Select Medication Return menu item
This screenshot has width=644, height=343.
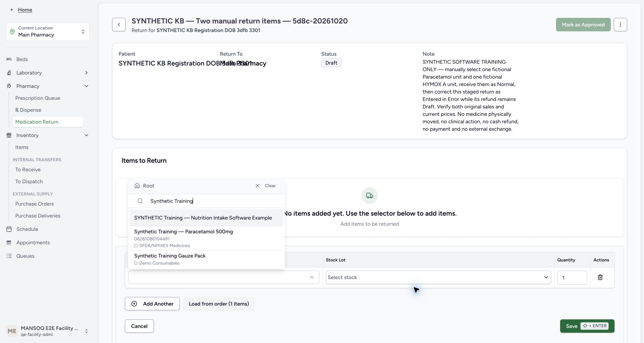48,122
